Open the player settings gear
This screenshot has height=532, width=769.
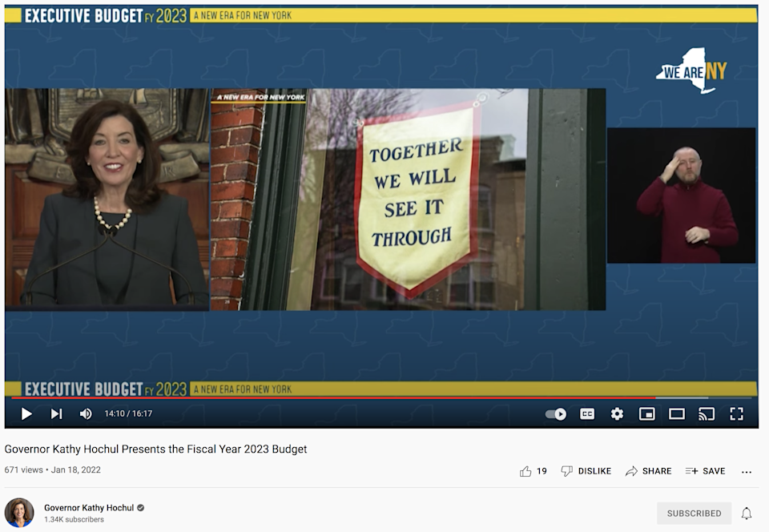coord(617,414)
